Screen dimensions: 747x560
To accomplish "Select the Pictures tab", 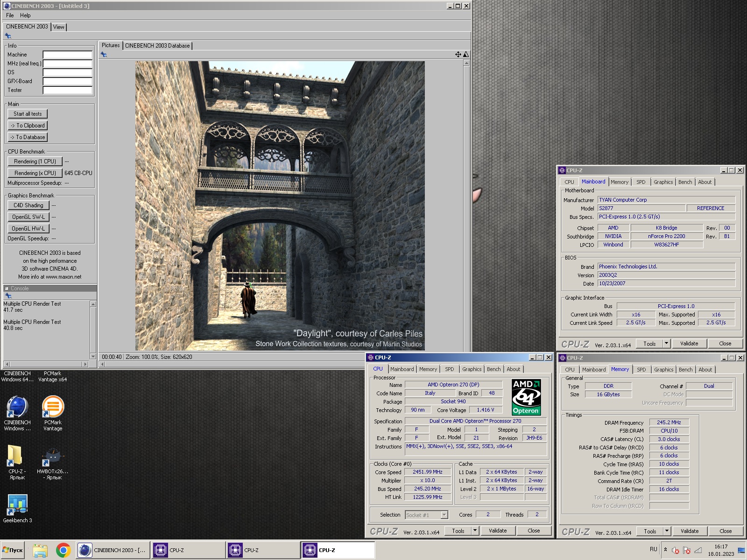I will pyautogui.click(x=111, y=45).
